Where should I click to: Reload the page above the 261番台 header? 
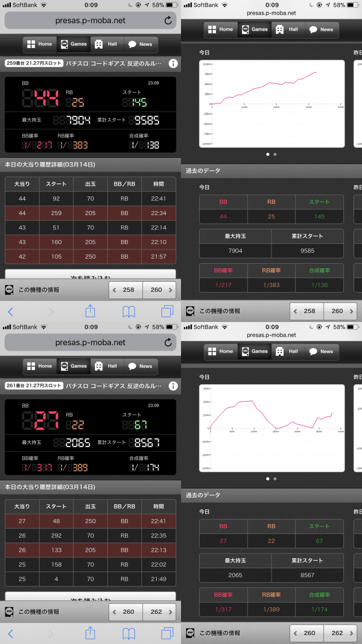[168, 342]
